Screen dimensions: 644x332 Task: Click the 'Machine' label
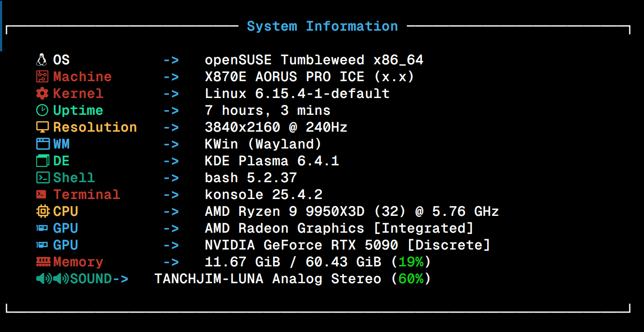pos(82,76)
